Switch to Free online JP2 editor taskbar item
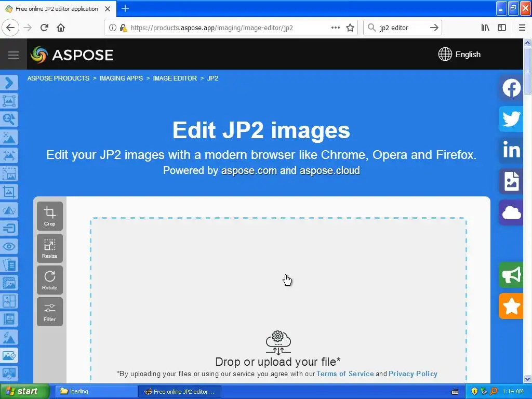Screen dimensions: 532x399 pyautogui.click(x=180, y=392)
